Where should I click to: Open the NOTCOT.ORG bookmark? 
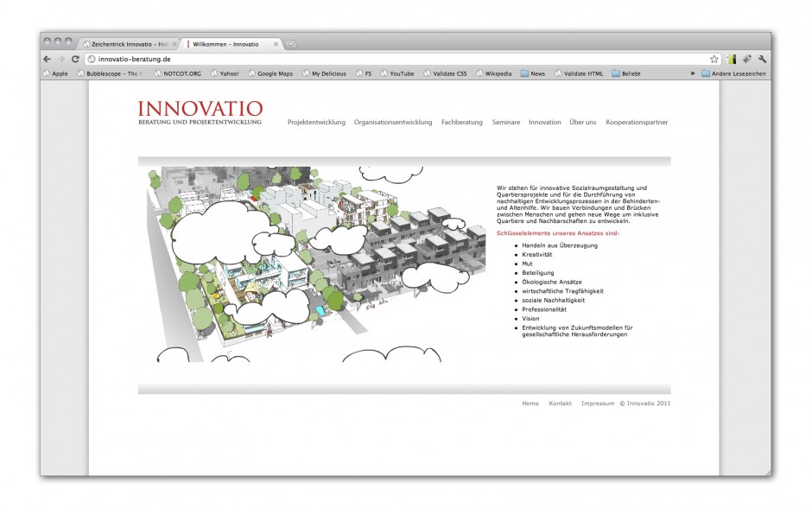[178, 73]
